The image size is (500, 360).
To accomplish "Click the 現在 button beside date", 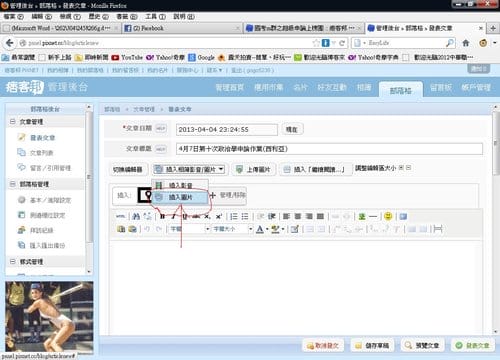I will pos(292,129).
